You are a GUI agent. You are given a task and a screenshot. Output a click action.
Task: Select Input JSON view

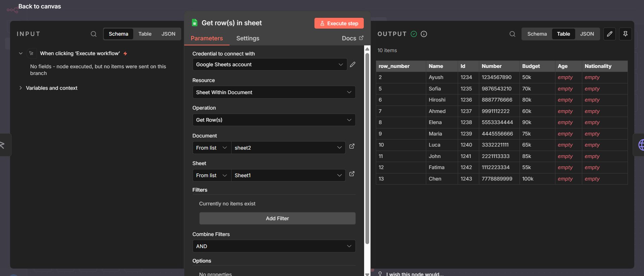[x=168, y=34]
